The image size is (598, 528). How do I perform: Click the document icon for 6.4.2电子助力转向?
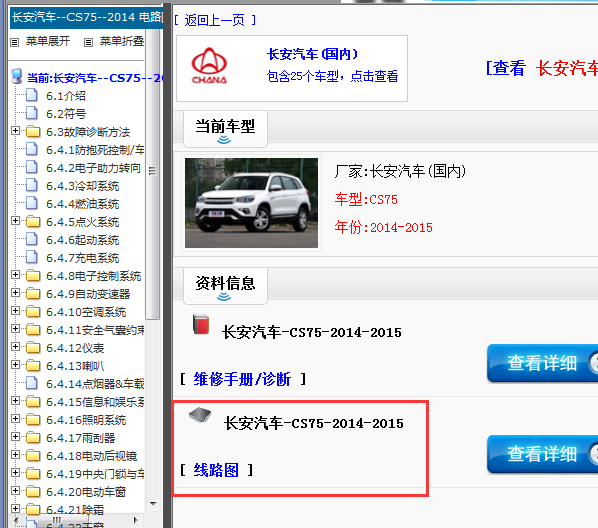tap(32, 167)
